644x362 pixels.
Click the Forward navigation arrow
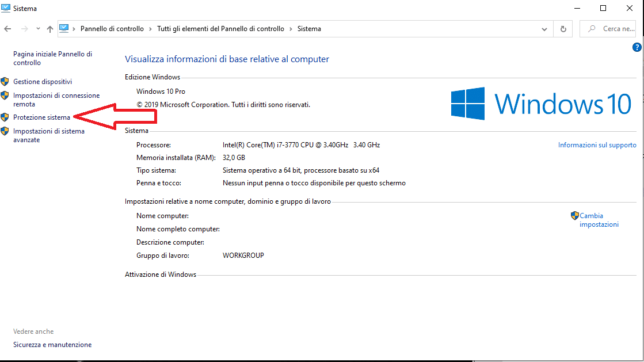click(25, 29)
